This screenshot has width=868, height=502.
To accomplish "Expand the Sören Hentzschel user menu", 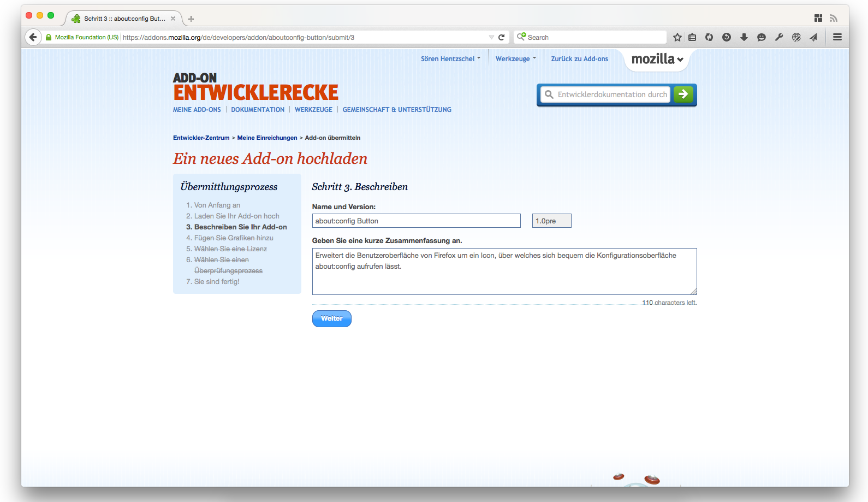I will (451, 59).
